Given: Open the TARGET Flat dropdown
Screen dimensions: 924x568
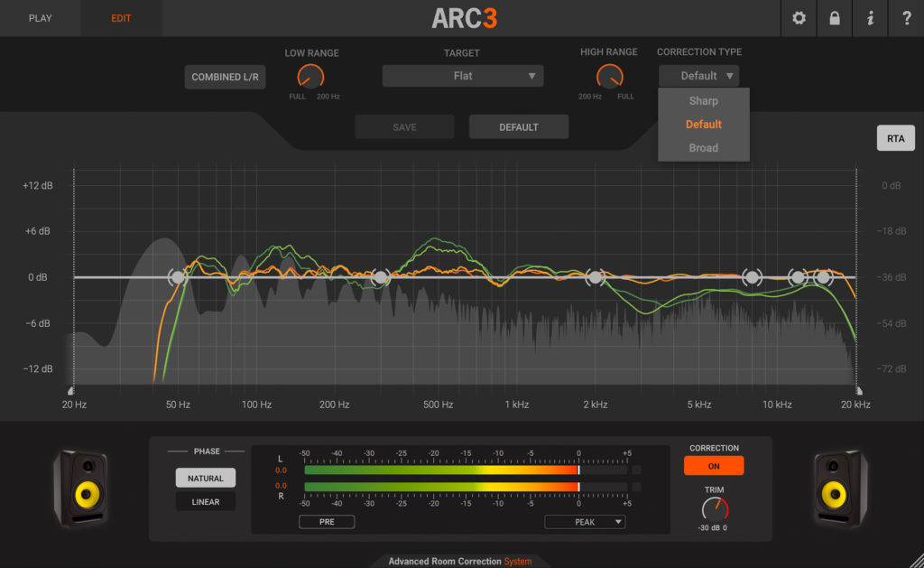Looking at the screenshot, I should (x=463, y=76).
